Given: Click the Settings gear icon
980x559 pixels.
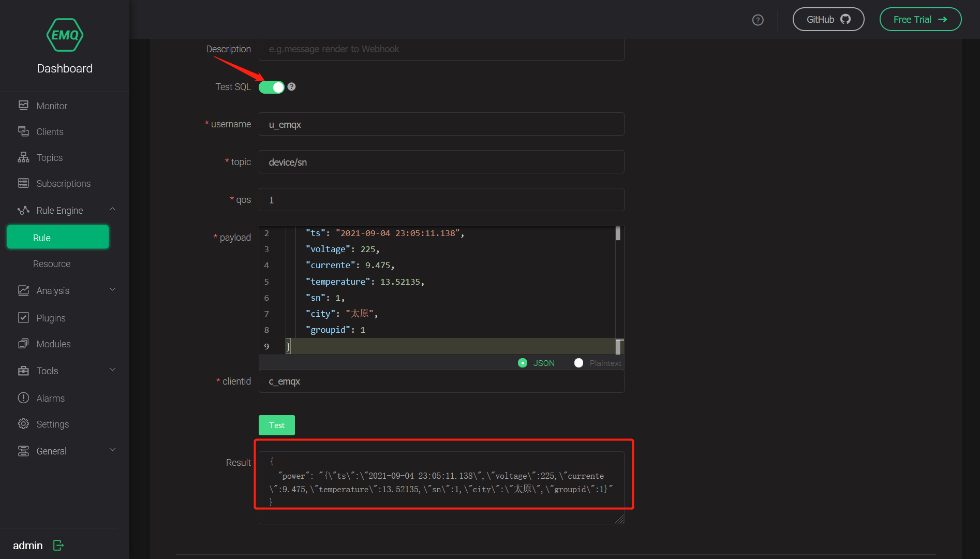Looking at the screenshot, I should (x=23, y=424).
